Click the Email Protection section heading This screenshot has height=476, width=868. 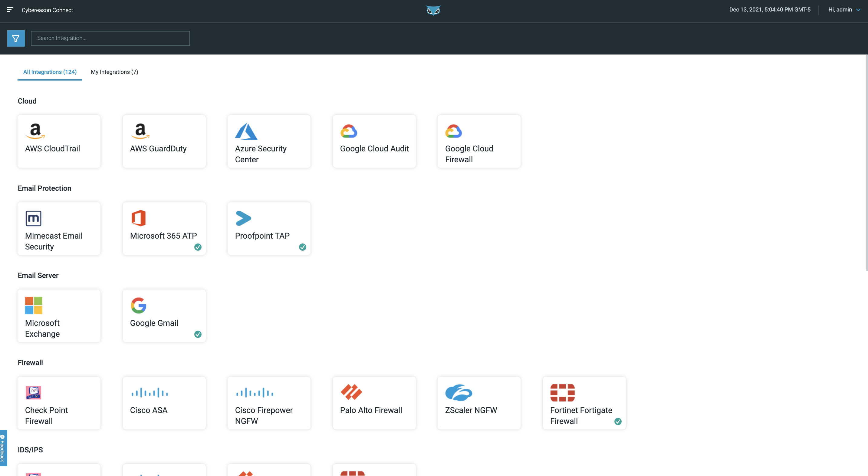tap(44, 188)
